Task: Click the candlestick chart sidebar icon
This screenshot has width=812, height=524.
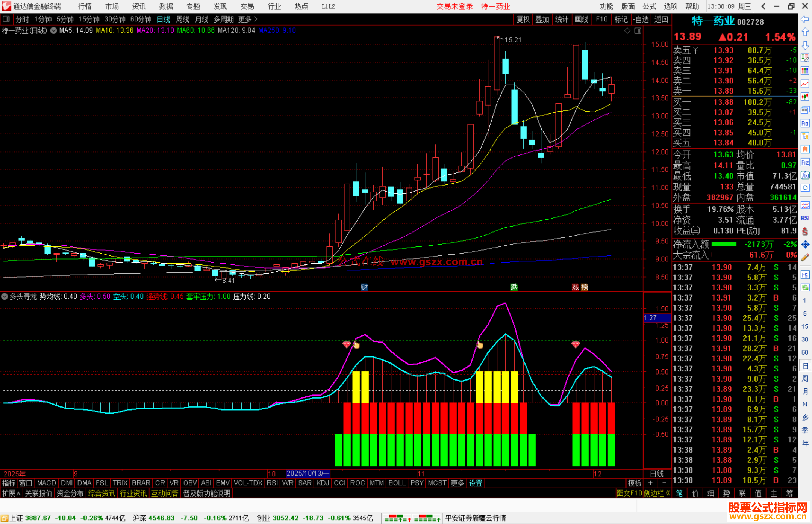Action: (x=805, y=97)
